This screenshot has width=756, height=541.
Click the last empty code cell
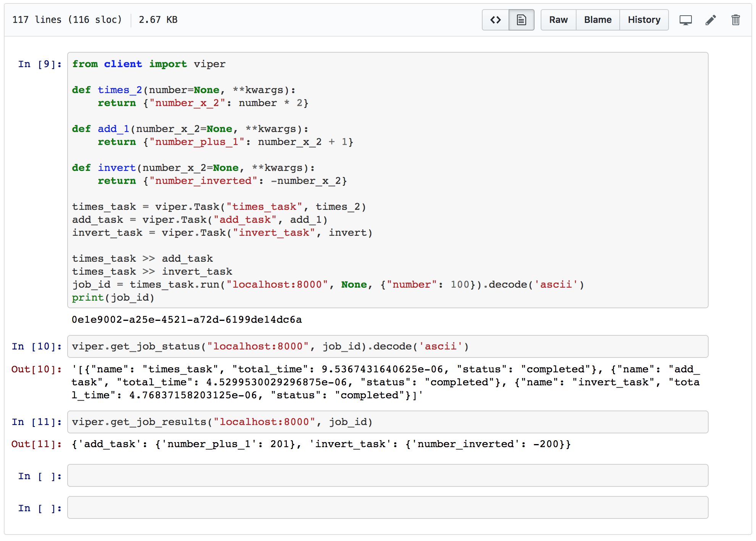388,507
